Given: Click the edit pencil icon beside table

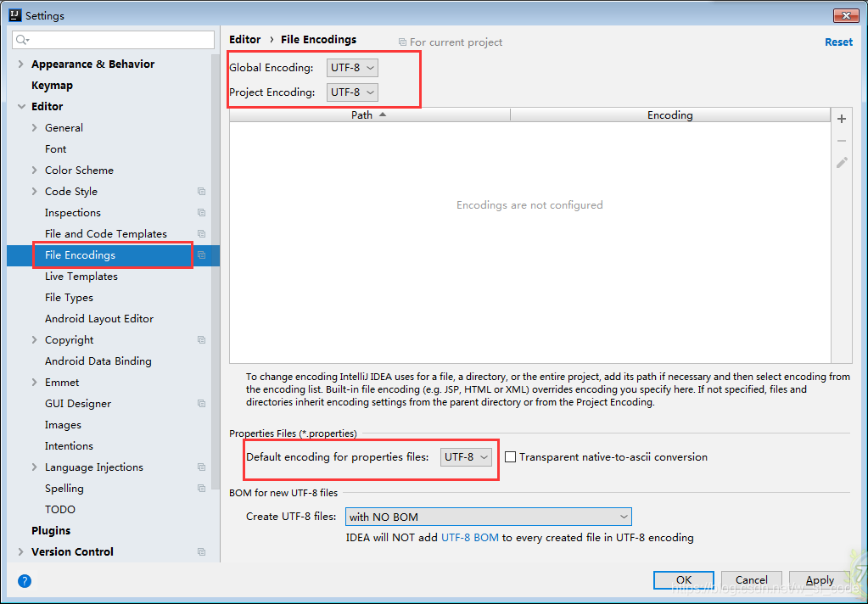Looking at the screenshot, I should pos(842,163).
